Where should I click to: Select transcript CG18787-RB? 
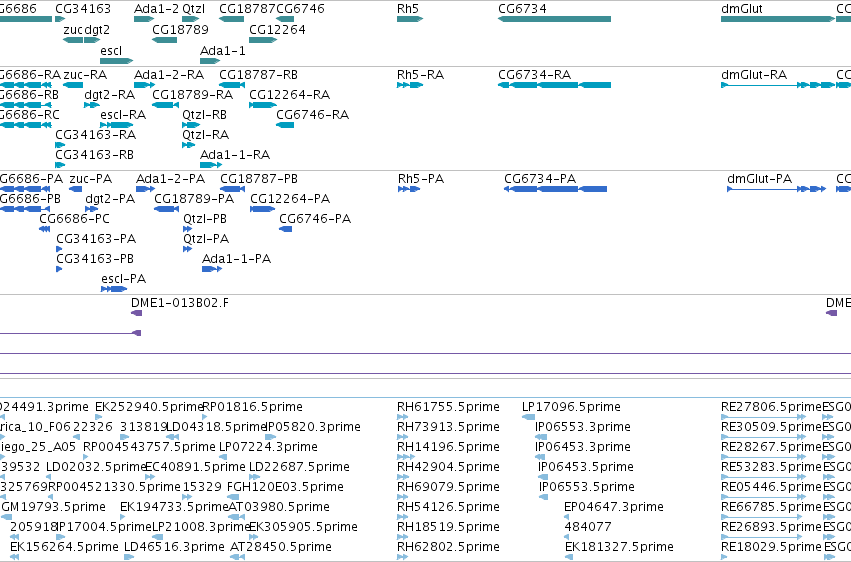tap(232, 85)
